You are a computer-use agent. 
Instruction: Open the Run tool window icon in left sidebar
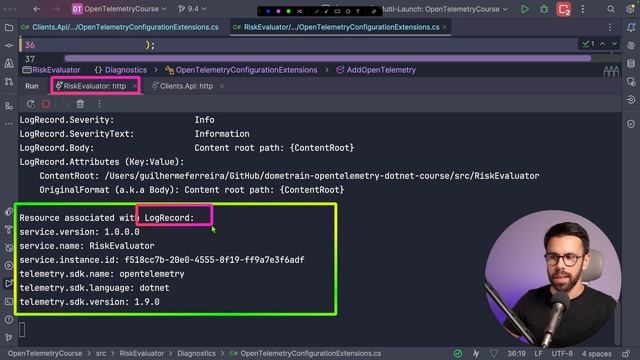pyautogui.click(x=9, y=283)
